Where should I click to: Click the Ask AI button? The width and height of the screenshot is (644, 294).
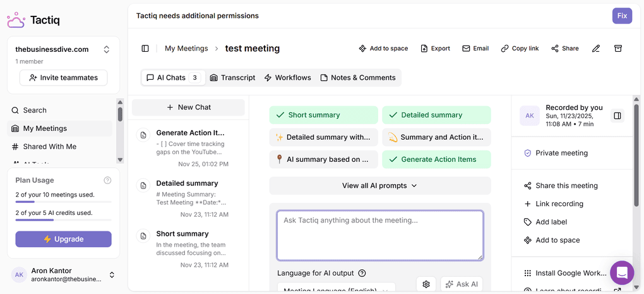tap(462, 284)
